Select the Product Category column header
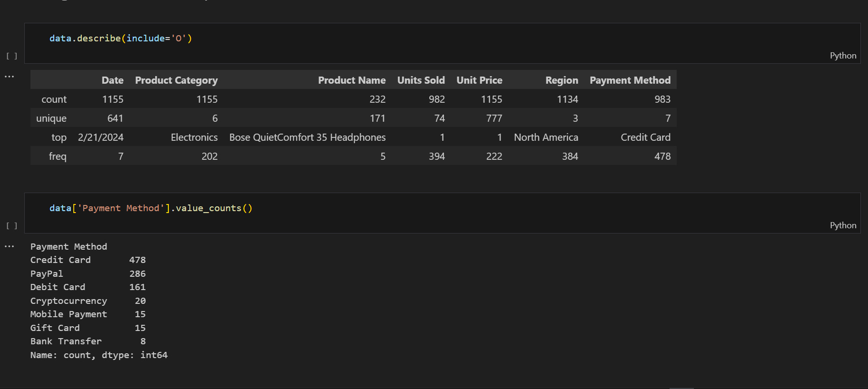 point(176,80)
